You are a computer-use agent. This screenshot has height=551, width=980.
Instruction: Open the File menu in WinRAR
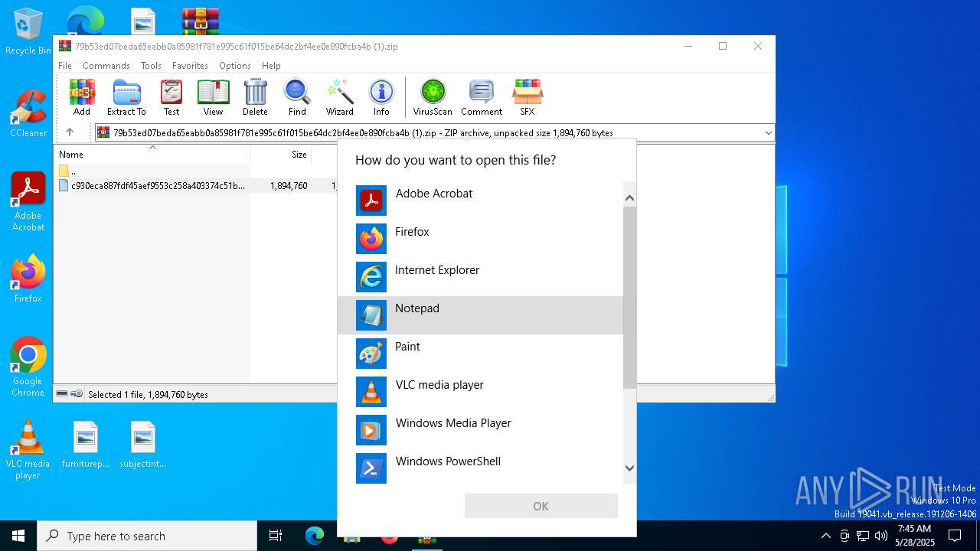point(65,66)
